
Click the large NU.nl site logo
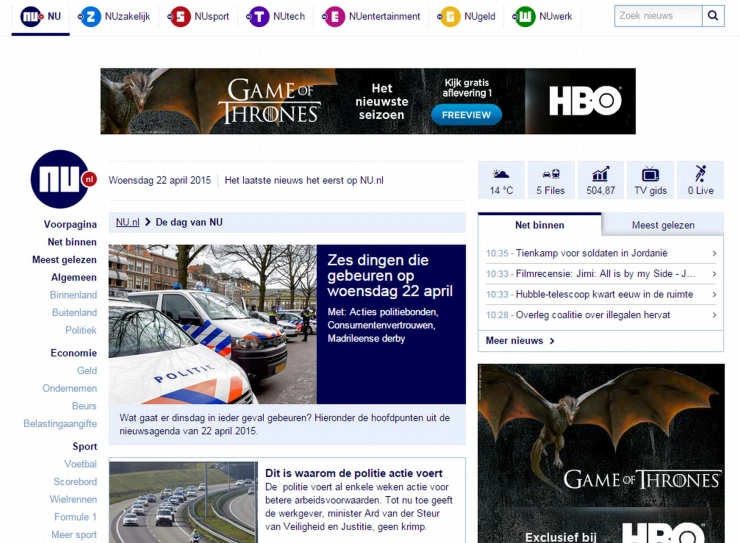click(x=63, y=179)
